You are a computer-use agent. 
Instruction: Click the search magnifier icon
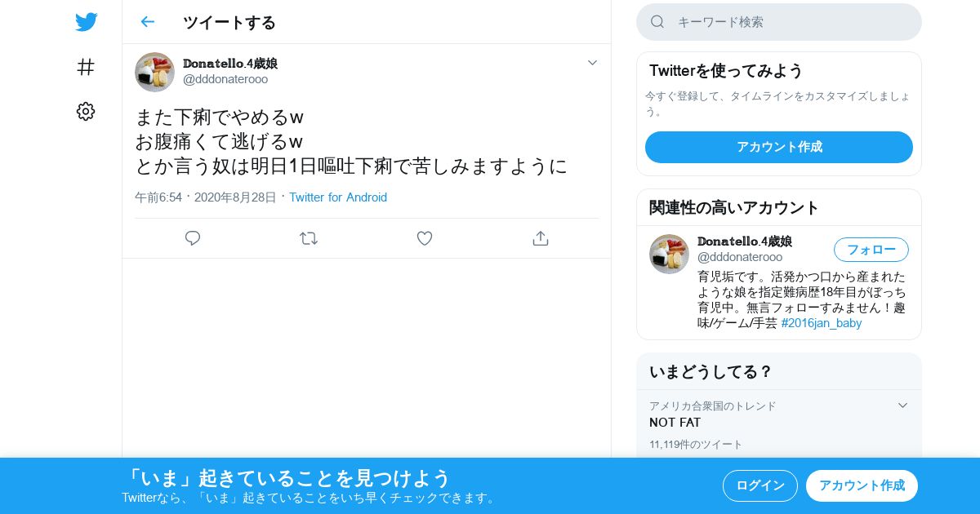point(657,22)
